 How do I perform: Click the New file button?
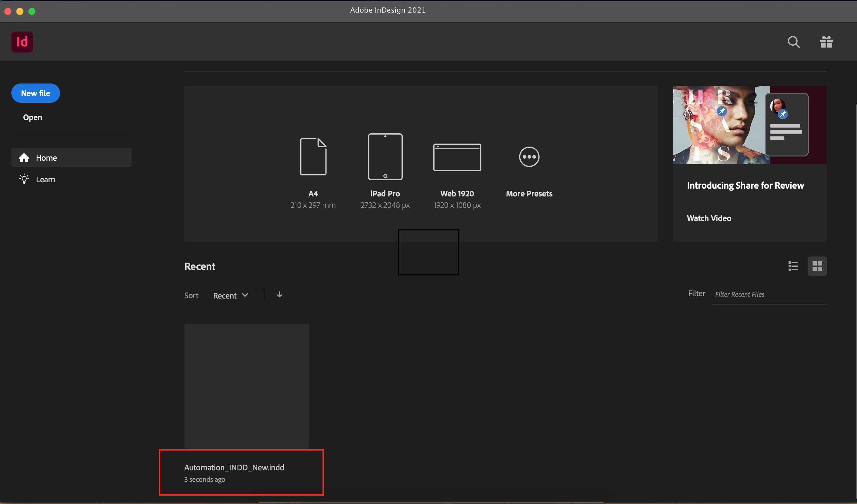point(35,93)
